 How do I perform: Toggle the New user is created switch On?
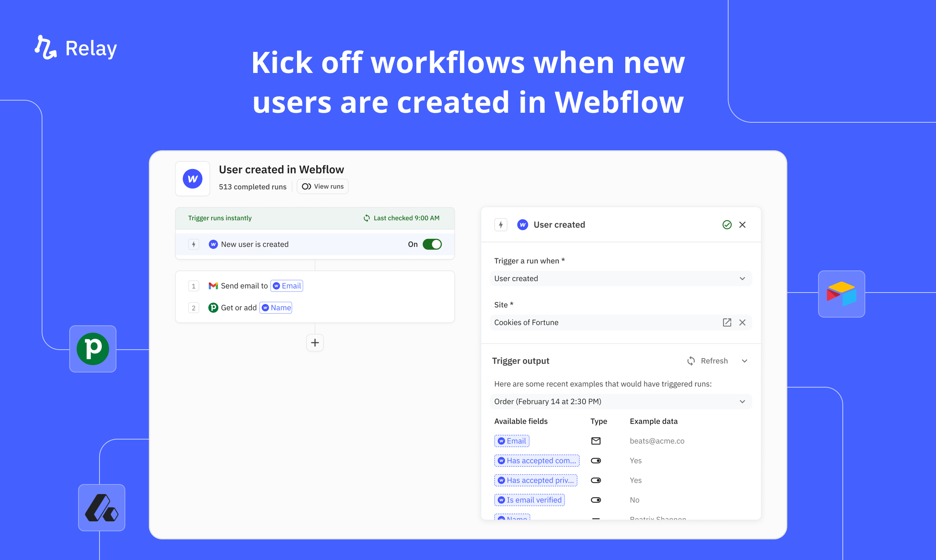point(433,243)
